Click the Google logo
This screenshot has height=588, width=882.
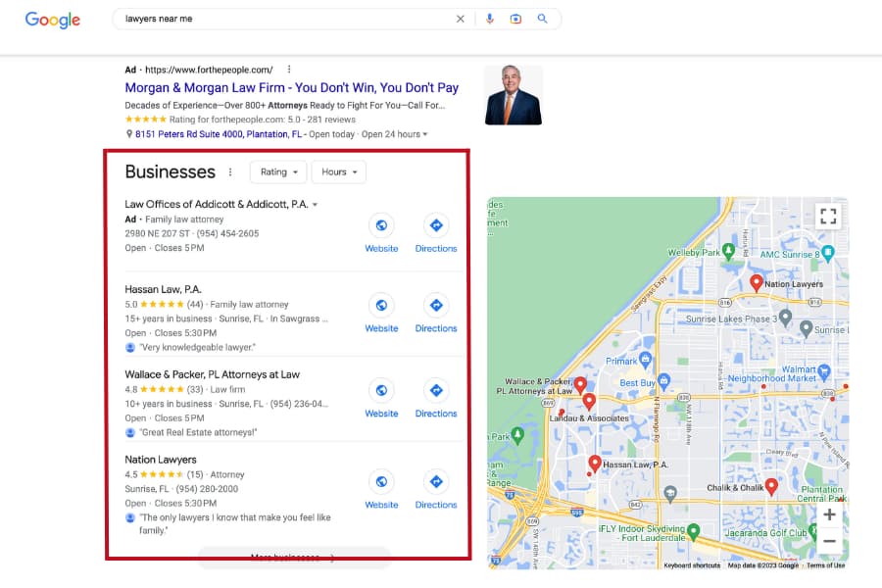click(52, 20)
